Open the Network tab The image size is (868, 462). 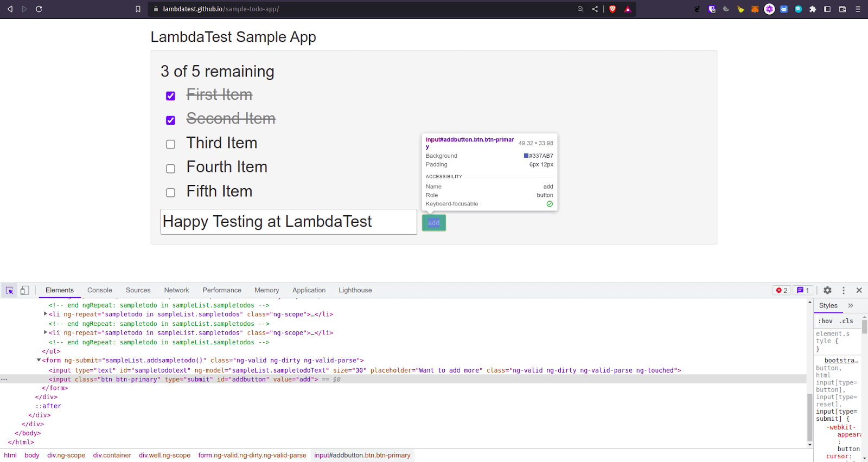(x=176, y=291)
